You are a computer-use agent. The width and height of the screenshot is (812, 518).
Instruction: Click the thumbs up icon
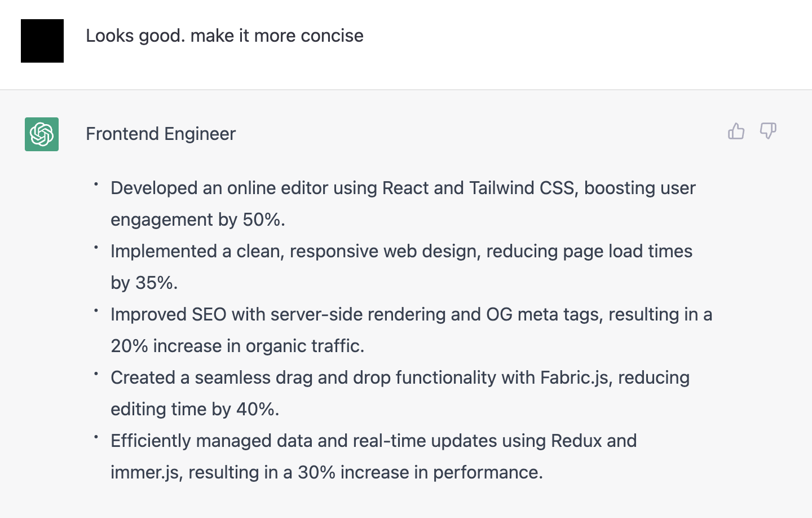(736, 131)
